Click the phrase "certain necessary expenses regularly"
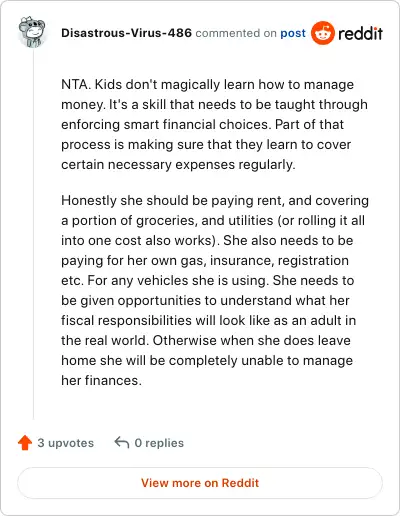The image size is (400, 516). (x=178, y=164)
